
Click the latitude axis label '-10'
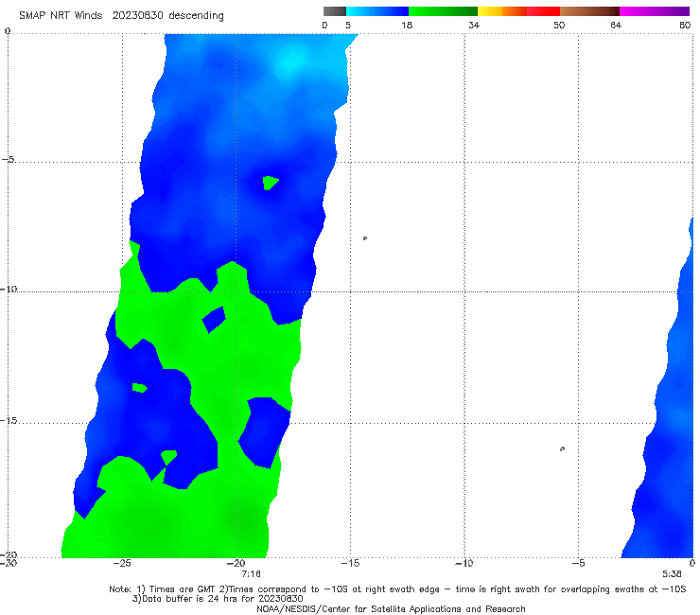9,289
